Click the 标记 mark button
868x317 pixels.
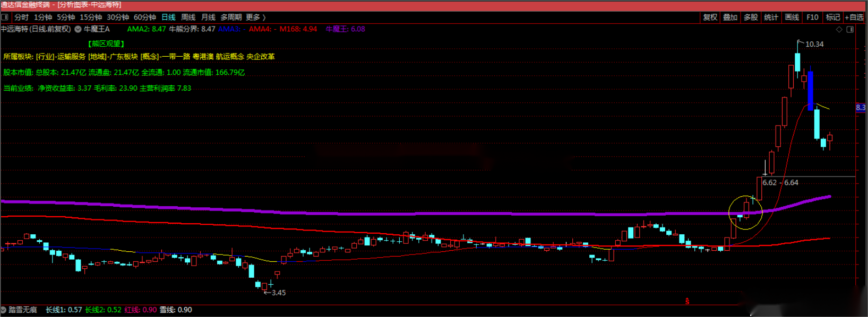click(833, 17)
